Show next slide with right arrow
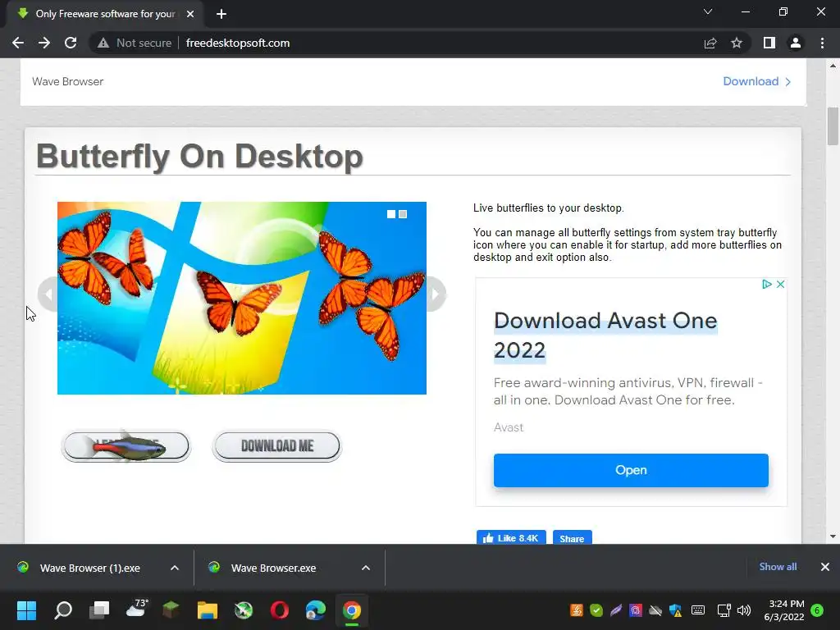Viewport: 840px width, 630px height. tap(436, 294)
